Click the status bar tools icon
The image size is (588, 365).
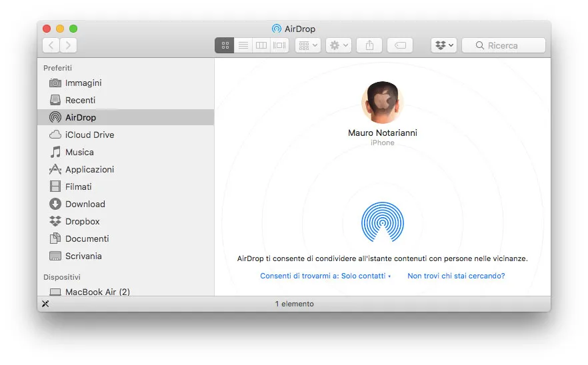pos(45,304)
